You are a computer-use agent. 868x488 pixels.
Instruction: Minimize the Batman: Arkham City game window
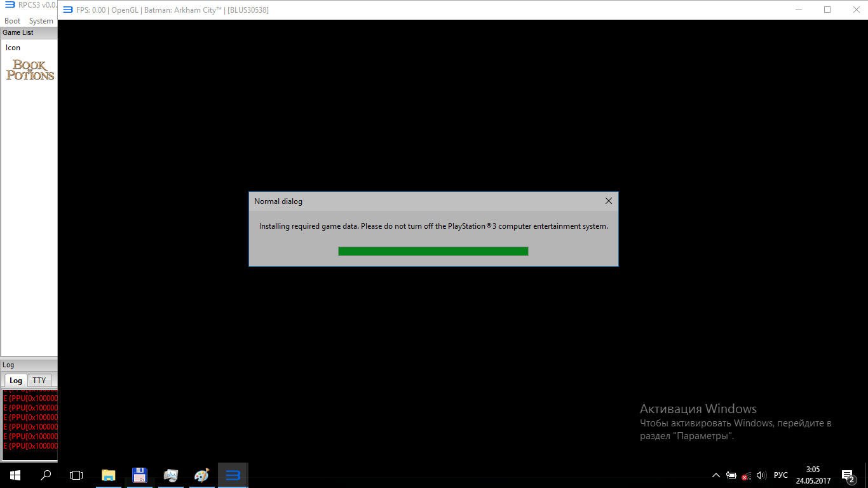click(797, 10)
